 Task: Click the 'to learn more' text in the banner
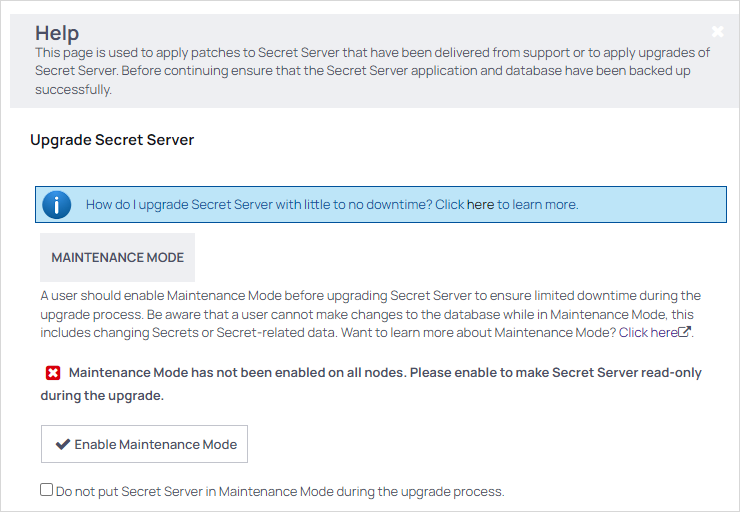538,204
